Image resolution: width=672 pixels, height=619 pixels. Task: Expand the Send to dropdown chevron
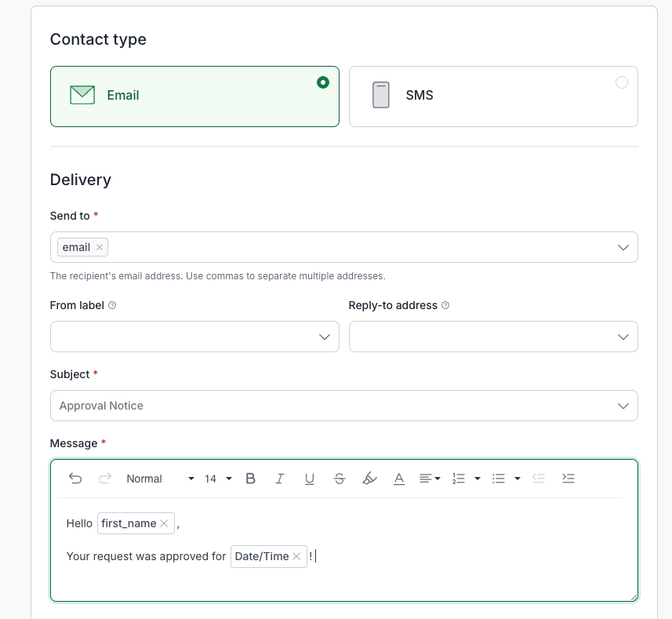[x=623, y=247]
